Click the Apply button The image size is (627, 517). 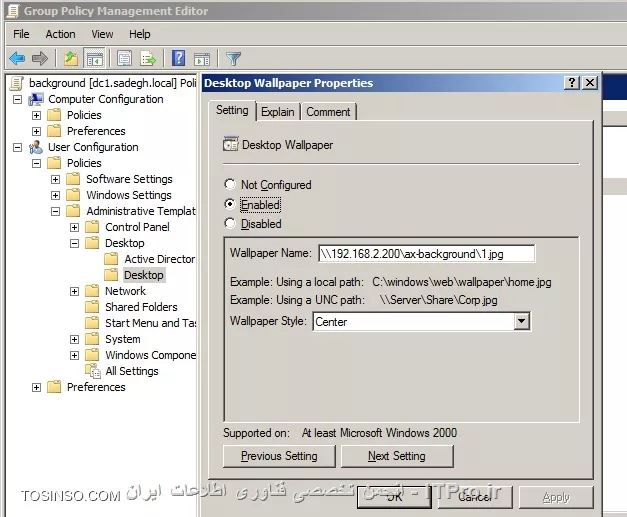(x=556, y=497)
